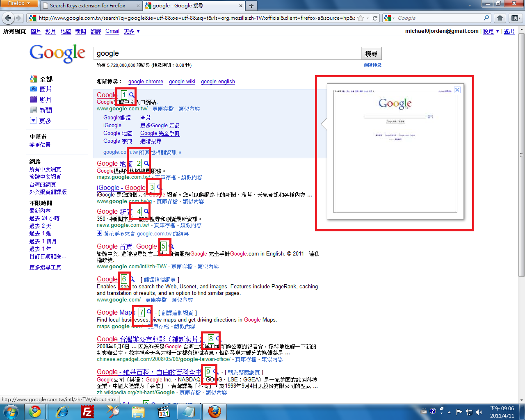Open the 設定 dropdown at top right
The image size is (525, 420).
point(491,31)
